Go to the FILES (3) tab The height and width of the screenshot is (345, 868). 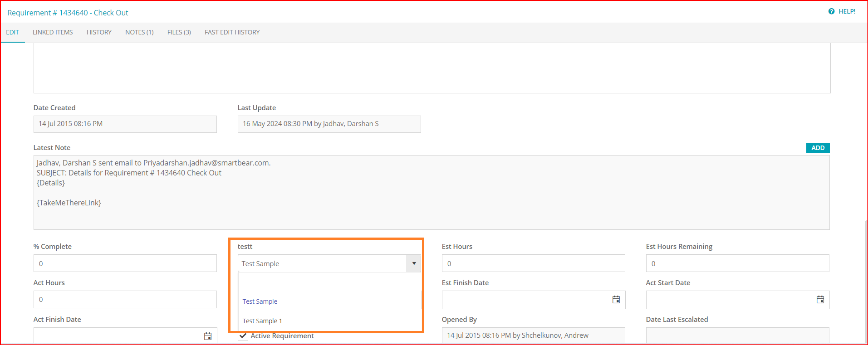pyautogui.click(x=179, y=32)
